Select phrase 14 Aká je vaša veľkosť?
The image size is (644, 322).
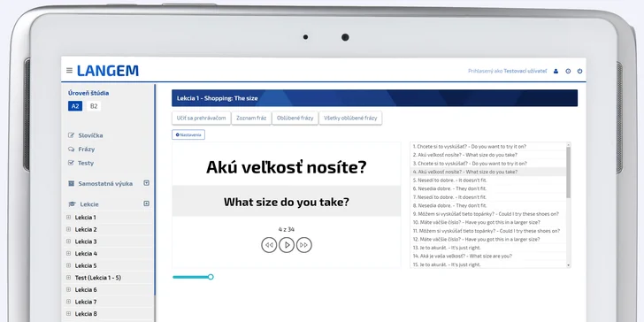point(488,256)
